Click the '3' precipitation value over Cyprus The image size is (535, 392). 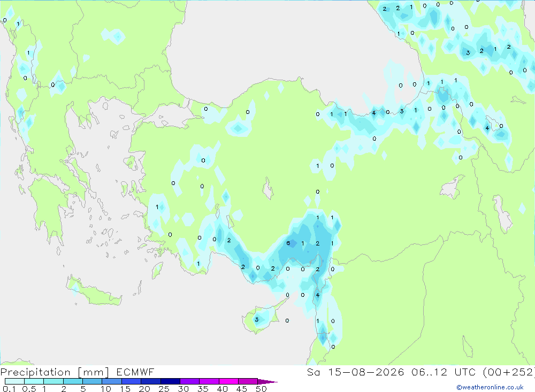click(x=257, y=320)
